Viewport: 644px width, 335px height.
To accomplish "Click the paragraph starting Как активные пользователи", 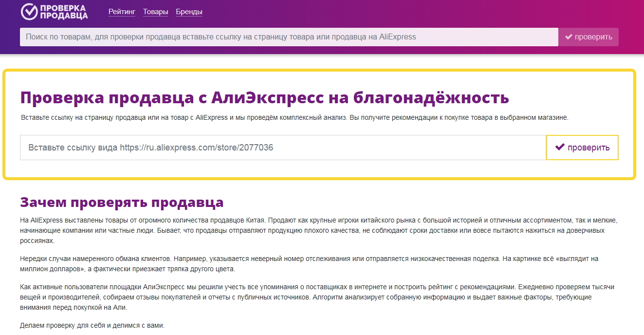I will [317, 297].
